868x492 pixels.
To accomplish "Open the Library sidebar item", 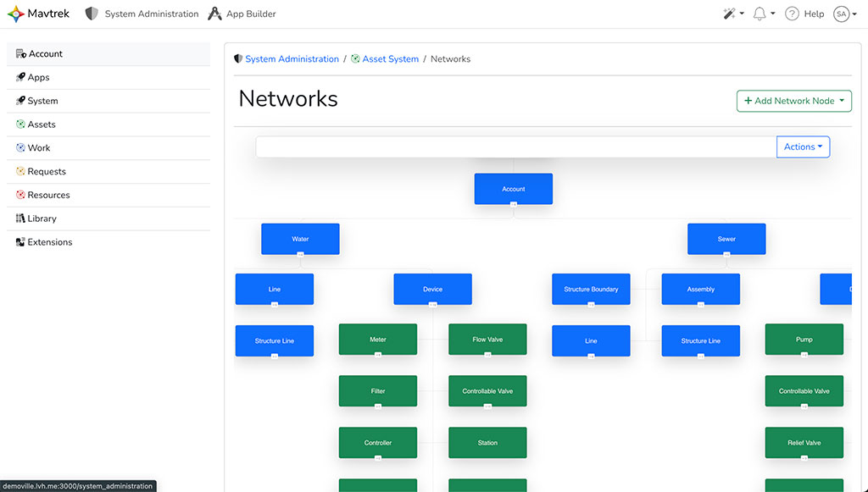I will (x=42, y=218).
